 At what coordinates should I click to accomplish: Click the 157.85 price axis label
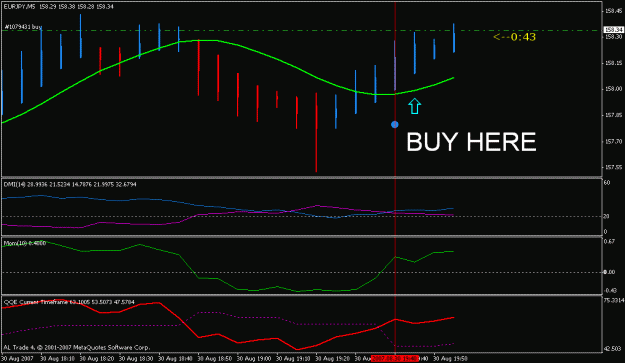613,115
